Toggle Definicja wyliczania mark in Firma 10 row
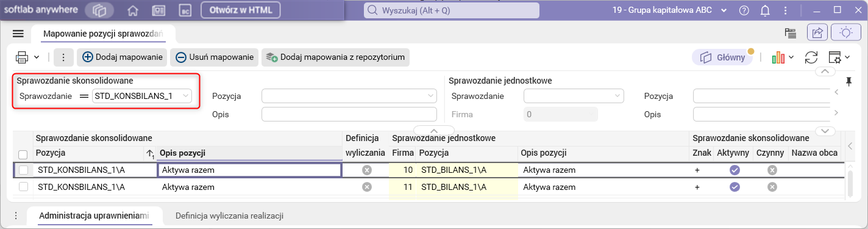 click(367, 170)
